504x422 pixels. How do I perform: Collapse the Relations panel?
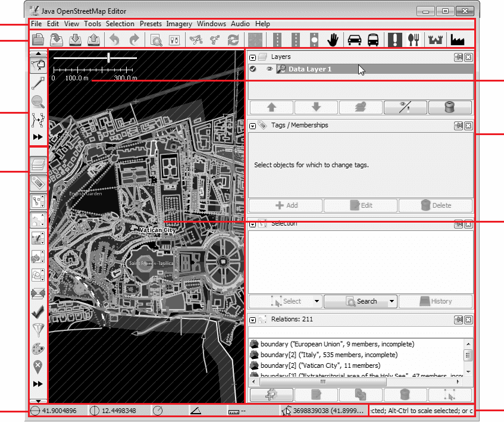(253, 320)
